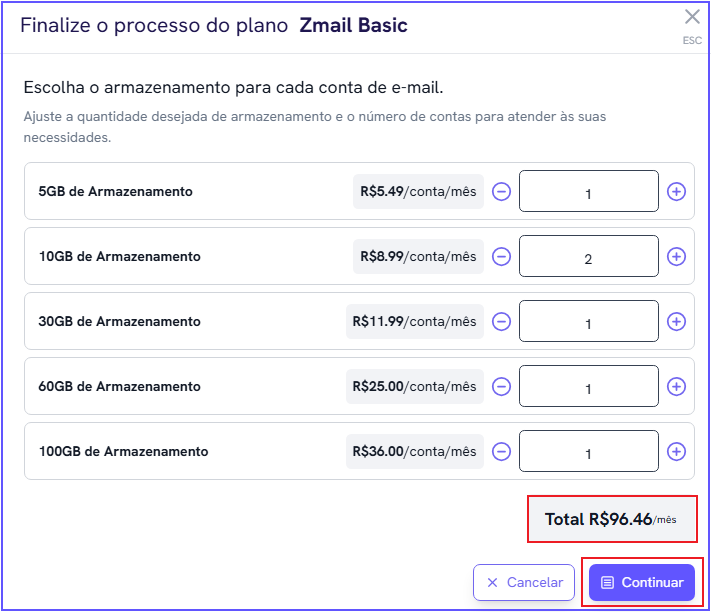Reduce the 30GB storage account count
The image size is (711, 612).
point(502,322)
